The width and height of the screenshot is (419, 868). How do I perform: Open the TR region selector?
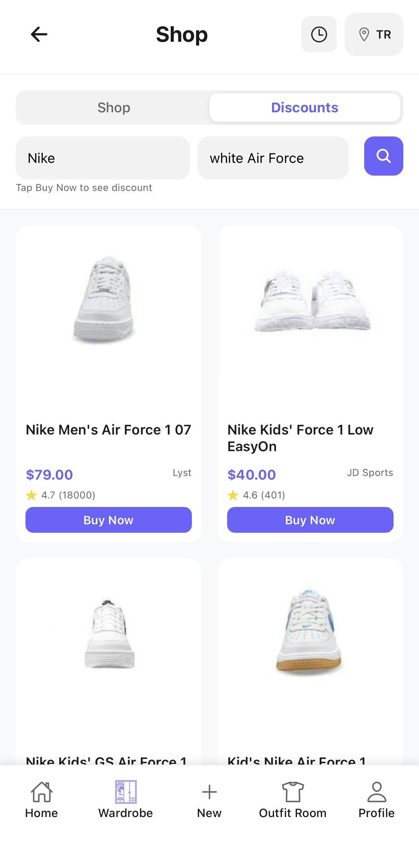(x=374, y=34)
